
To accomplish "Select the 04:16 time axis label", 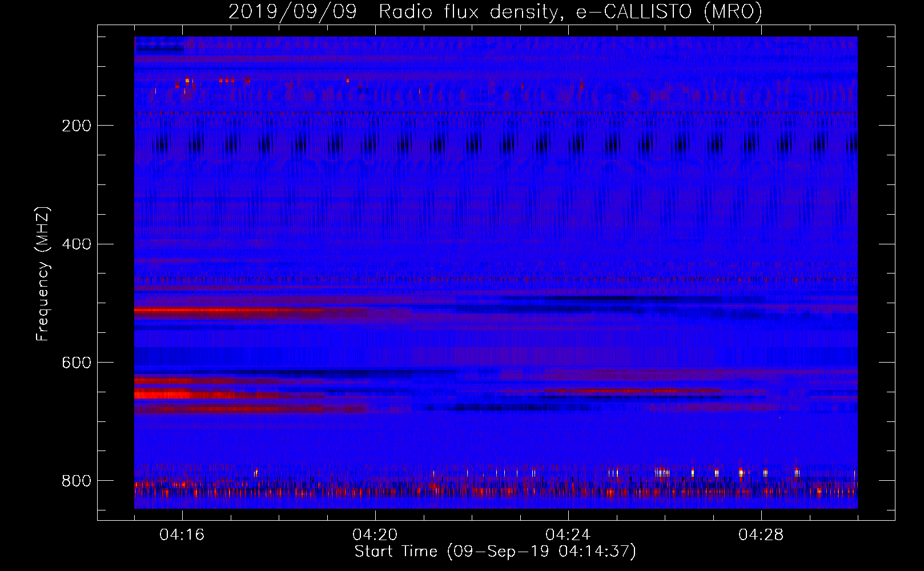I will tap(182, 535).
